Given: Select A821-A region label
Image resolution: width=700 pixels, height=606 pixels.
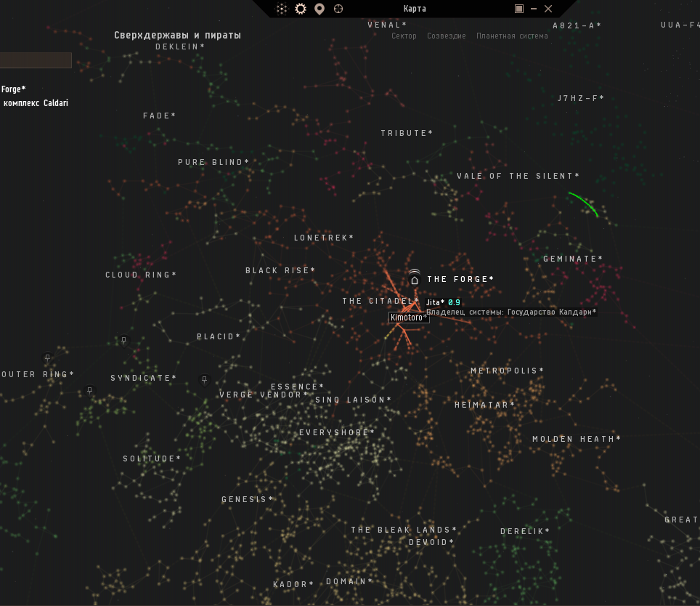Looking at the screenshot, I should click(x=577, y=26).
